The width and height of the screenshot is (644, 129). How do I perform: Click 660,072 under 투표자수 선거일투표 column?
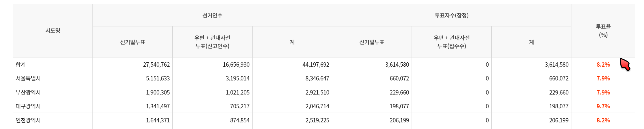(x=399, y=78)
